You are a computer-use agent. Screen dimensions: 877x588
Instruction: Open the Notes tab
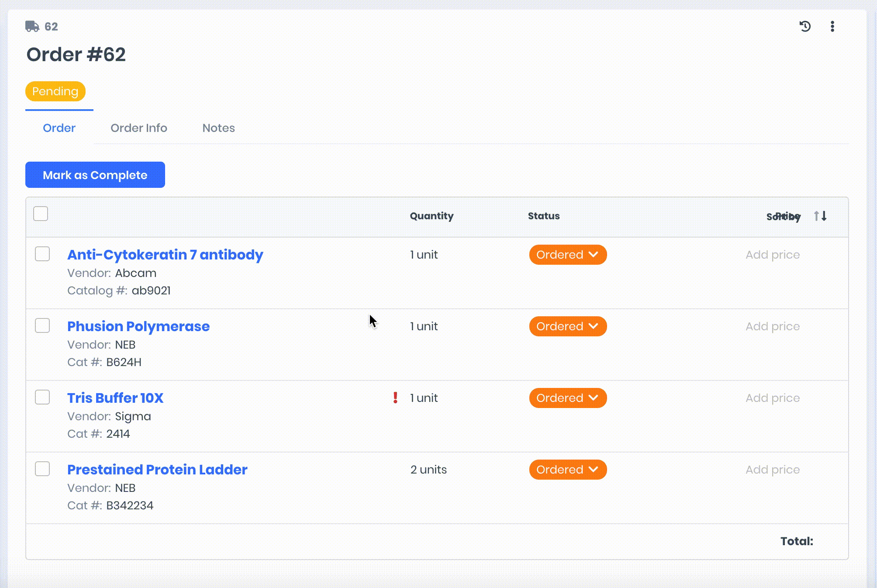[x=218, y=128]
